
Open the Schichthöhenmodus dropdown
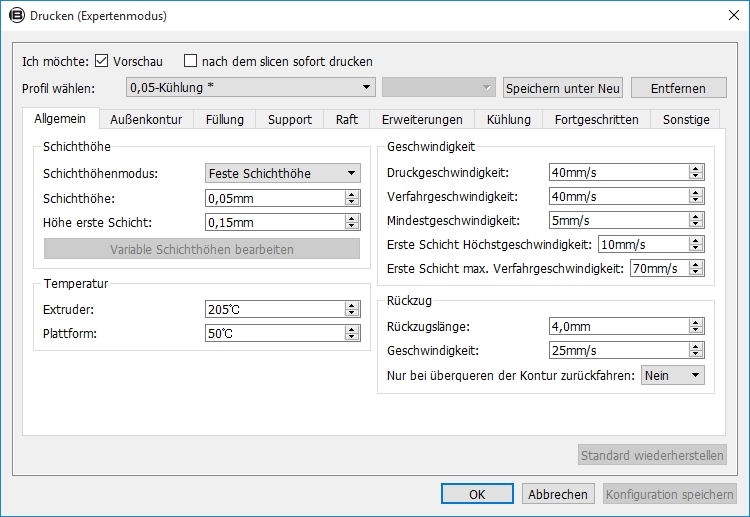tap(283, 173)
